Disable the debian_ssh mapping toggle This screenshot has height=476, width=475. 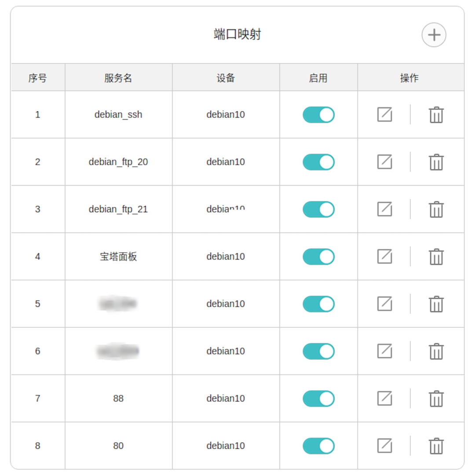pos(318,115)
